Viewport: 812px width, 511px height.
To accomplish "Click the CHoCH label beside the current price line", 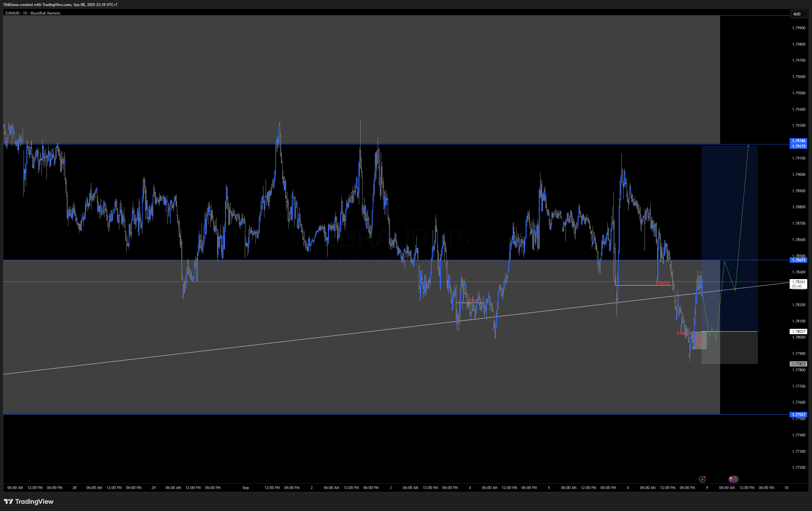I will tap(662, 283).
